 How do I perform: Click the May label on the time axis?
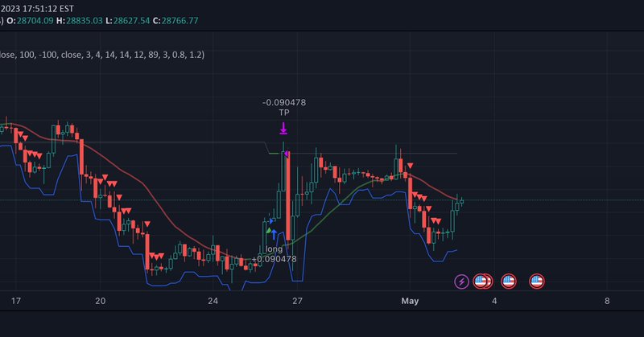tap(410, 301)
